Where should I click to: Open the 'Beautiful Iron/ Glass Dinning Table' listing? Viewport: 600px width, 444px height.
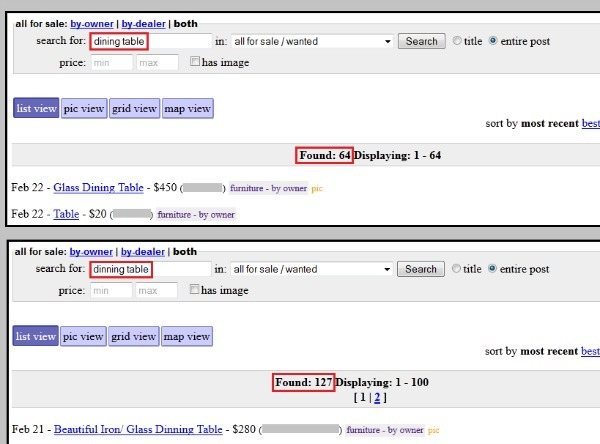click(138, 429)
